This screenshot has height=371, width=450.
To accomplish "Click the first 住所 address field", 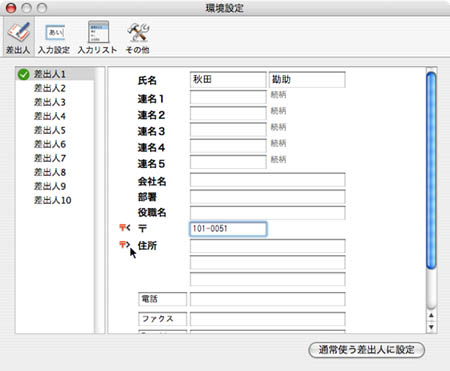I will coord(268,246).
